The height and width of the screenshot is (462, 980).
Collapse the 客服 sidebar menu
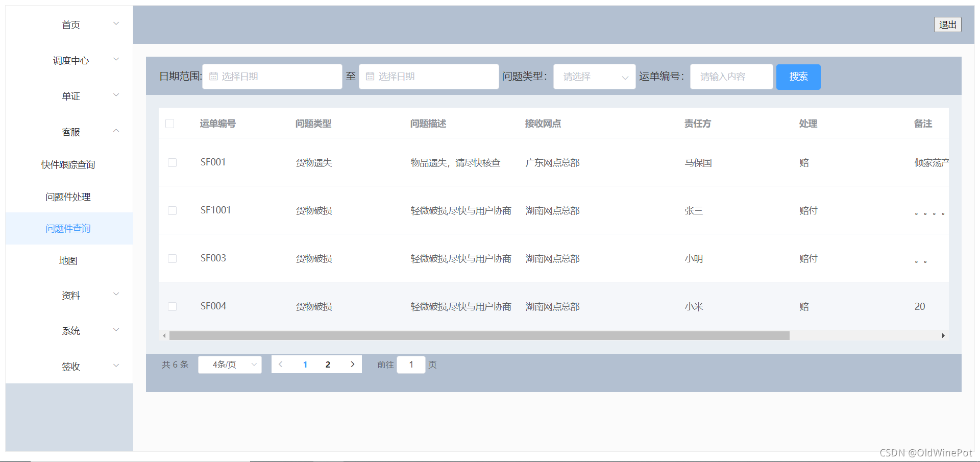click(69, 132)
